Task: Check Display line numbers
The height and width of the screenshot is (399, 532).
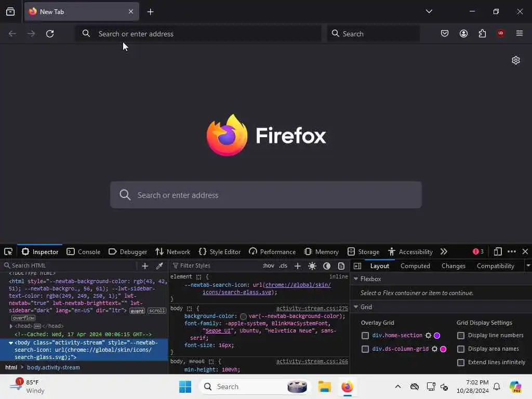Action: tap(461, 336)
